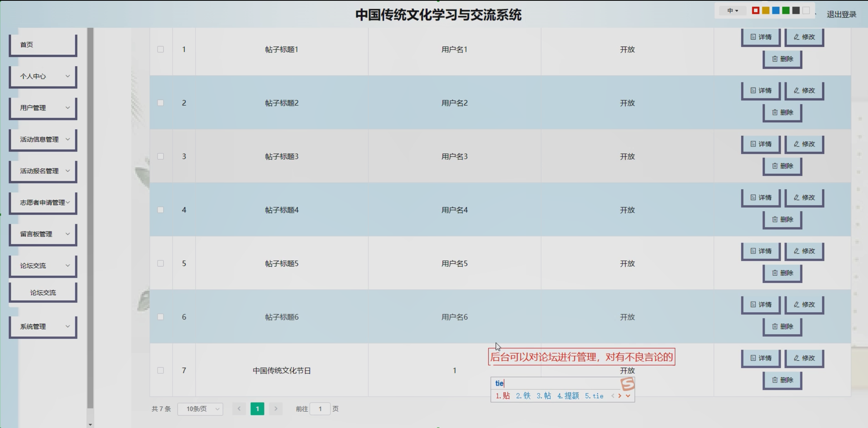Tick the checkbox for 帖子标题4 row

[x=161, y=210]
